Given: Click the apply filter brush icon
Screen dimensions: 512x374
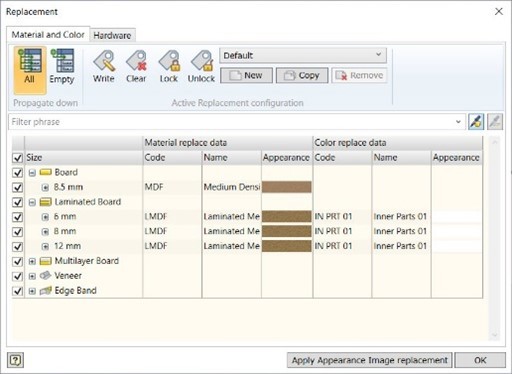Looking at the screenshot, I should 476,122.
